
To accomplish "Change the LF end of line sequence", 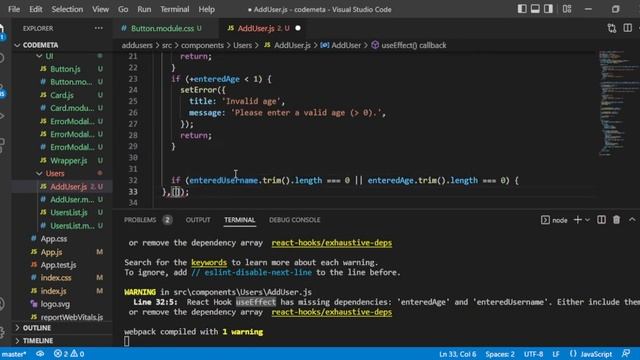I will (x=556, y=354).
